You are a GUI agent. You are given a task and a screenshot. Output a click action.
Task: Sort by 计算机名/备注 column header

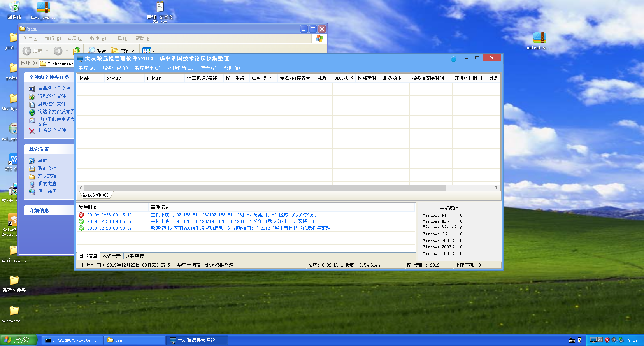(x=204, y=78)
